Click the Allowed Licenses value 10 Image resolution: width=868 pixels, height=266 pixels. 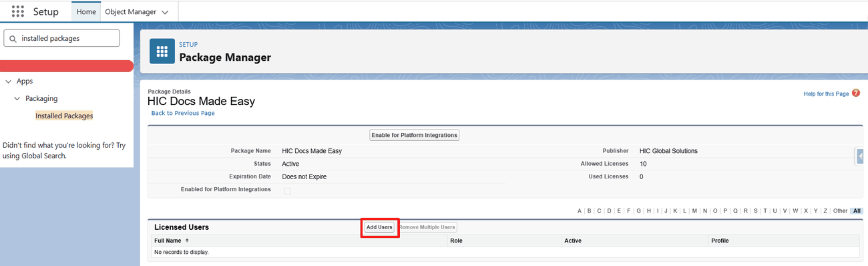(x=643, y=164)
